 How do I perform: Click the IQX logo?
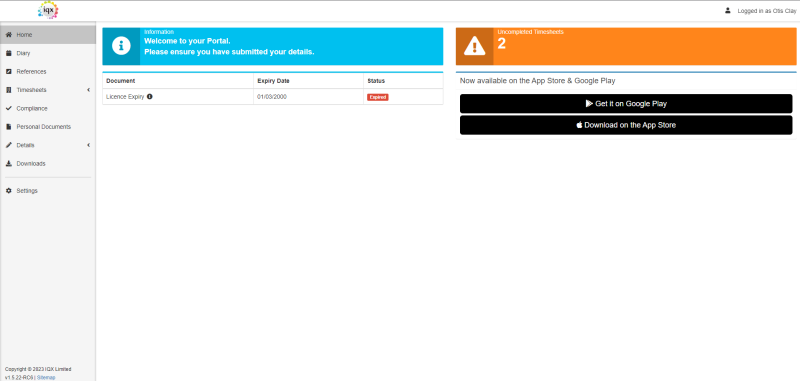coord(48,10)
